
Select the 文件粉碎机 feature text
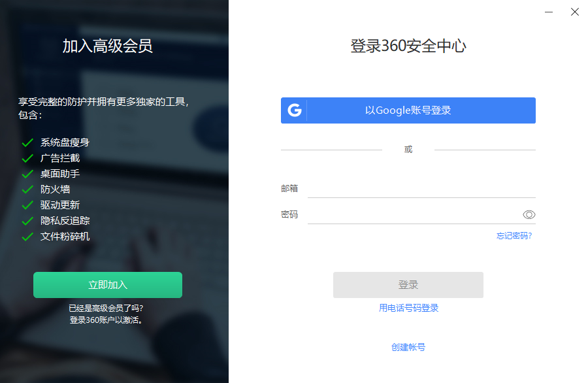pos(65,237)
